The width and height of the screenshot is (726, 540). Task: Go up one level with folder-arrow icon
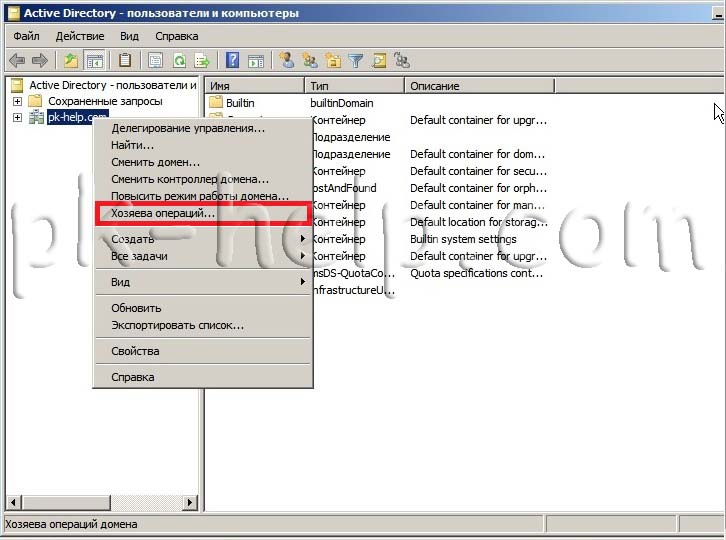pyautogui.click(x=71, y=61)
